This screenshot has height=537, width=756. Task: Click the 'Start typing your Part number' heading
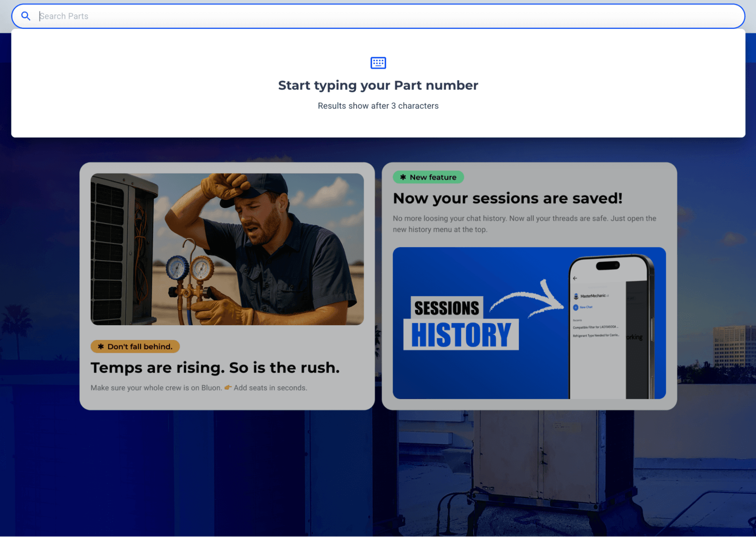click(x=378, y=85)
